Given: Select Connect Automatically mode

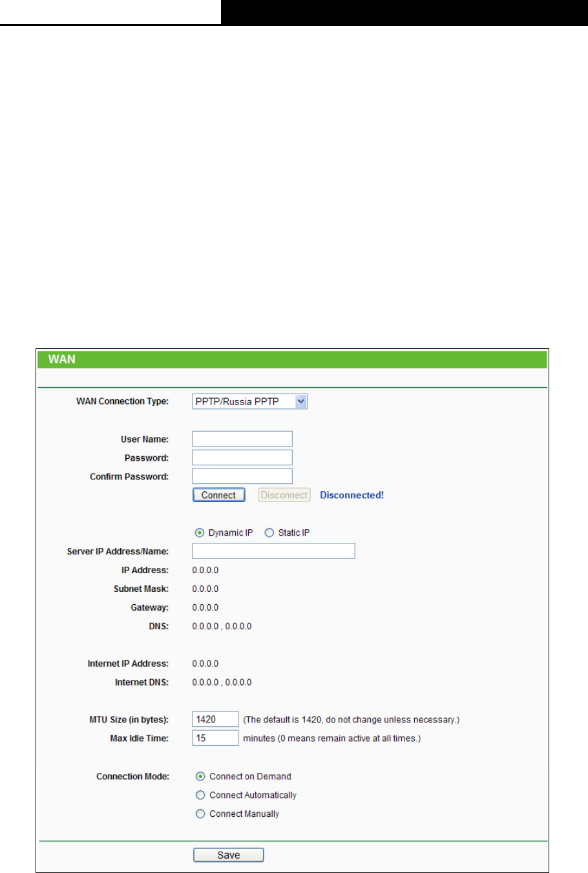Looking at the screenshot, I should pyautogui.click(x=200, y=795).
